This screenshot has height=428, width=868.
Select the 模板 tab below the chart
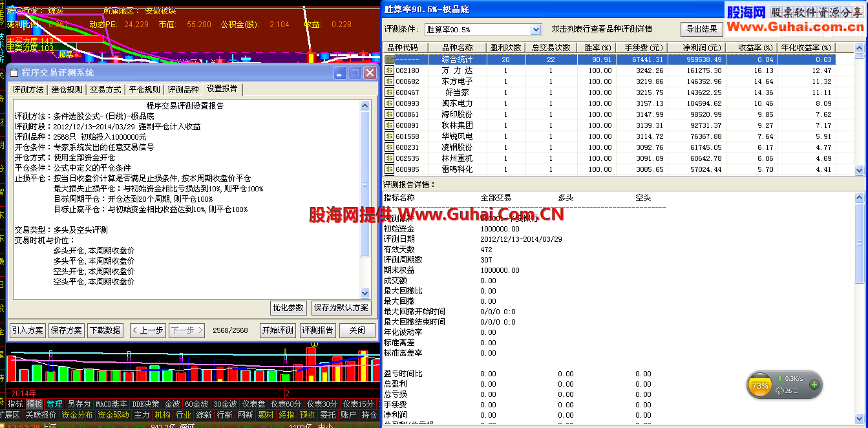pos(34,404)
